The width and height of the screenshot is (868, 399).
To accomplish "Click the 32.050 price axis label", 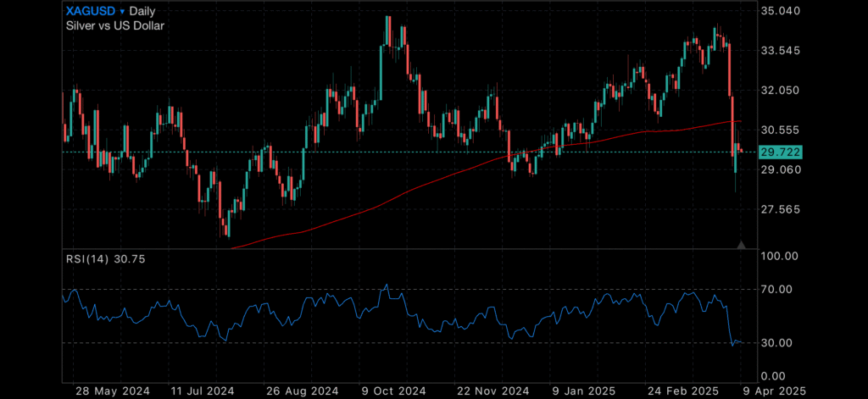I will [781, 90].
